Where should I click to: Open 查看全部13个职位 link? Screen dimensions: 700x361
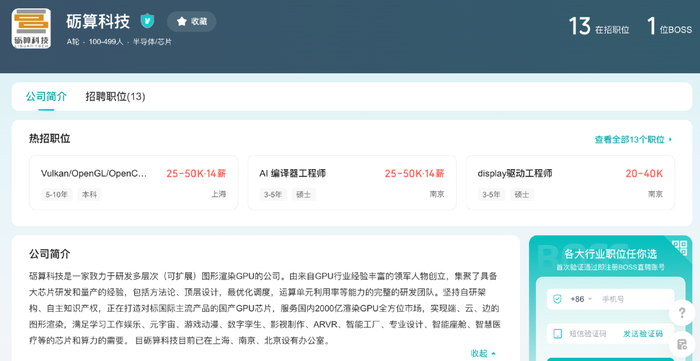tap(633, 140)
